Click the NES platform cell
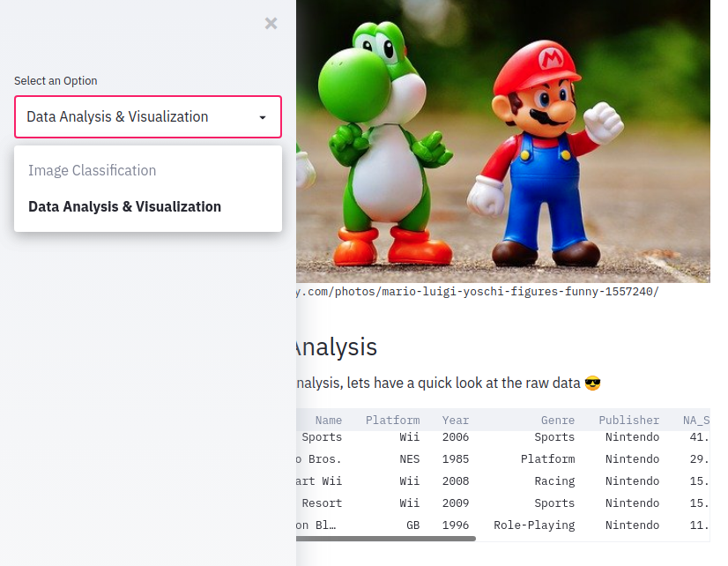 pos(410,459)
